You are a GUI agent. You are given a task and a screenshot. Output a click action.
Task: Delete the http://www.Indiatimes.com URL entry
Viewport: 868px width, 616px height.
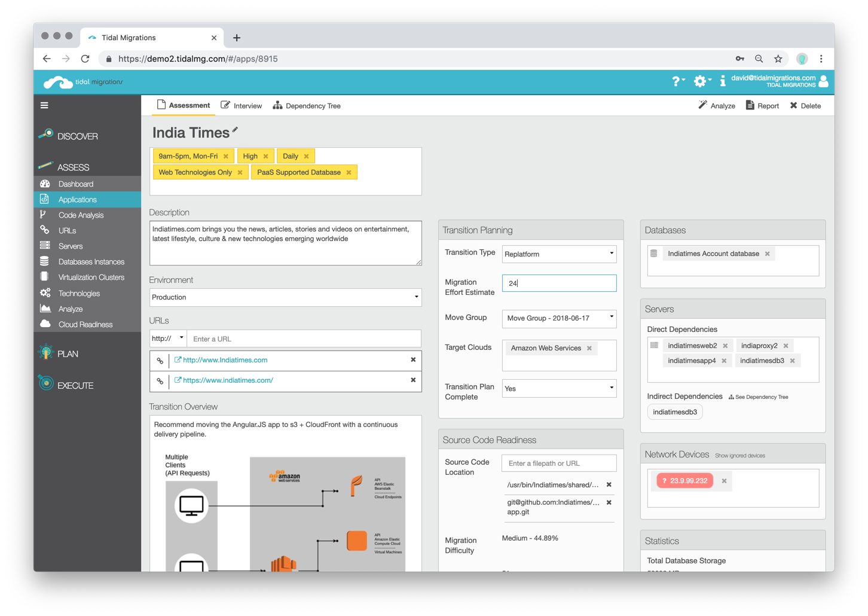point(413,360)
